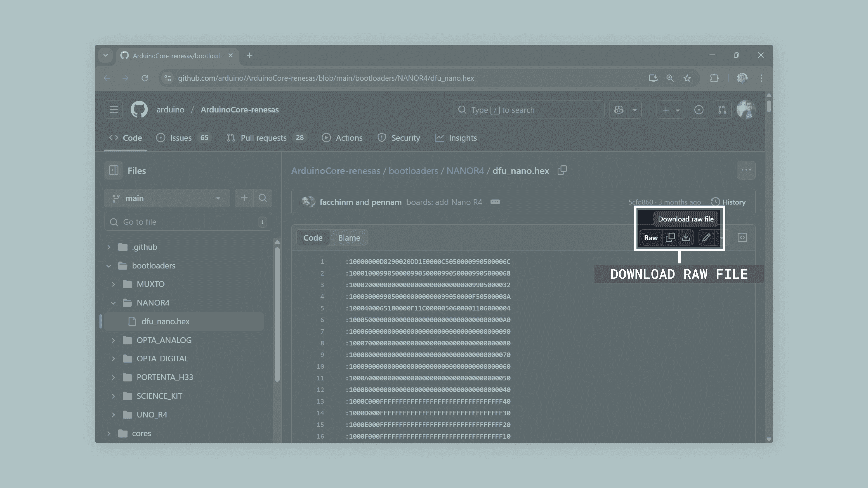Viewport: 868px width, 488px height.
Task: Add a new file using the plus icon
Action: pyautogui.click(x=244, y=198)
